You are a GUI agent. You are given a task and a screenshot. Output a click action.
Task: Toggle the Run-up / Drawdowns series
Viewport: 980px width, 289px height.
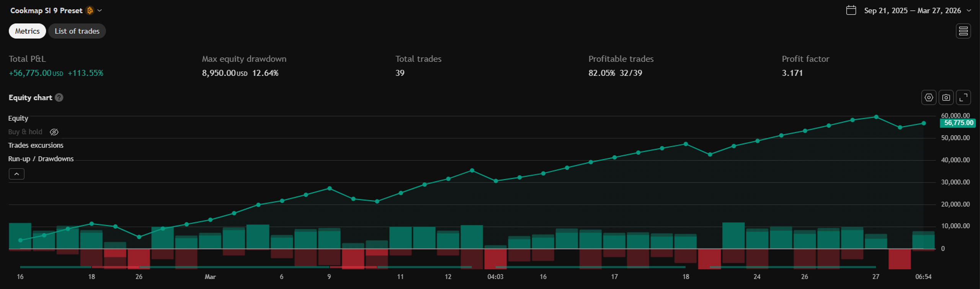click(x=41, y=158)
